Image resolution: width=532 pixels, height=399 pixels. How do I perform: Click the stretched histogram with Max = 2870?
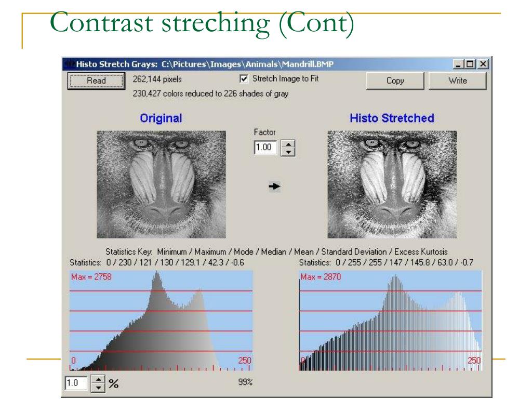point(391,320)
